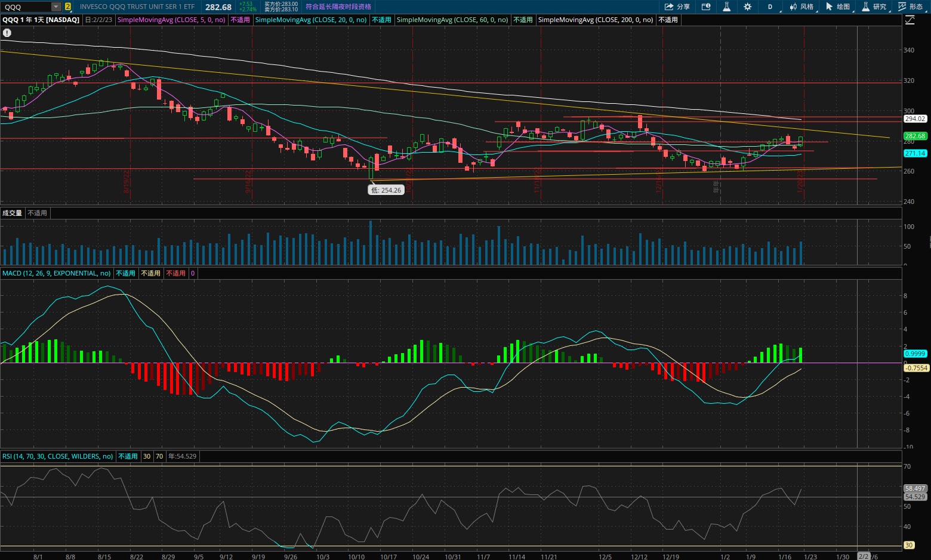931x560 pixels.
Task: Open chart settings gear icon
Action: coord(748,7)
